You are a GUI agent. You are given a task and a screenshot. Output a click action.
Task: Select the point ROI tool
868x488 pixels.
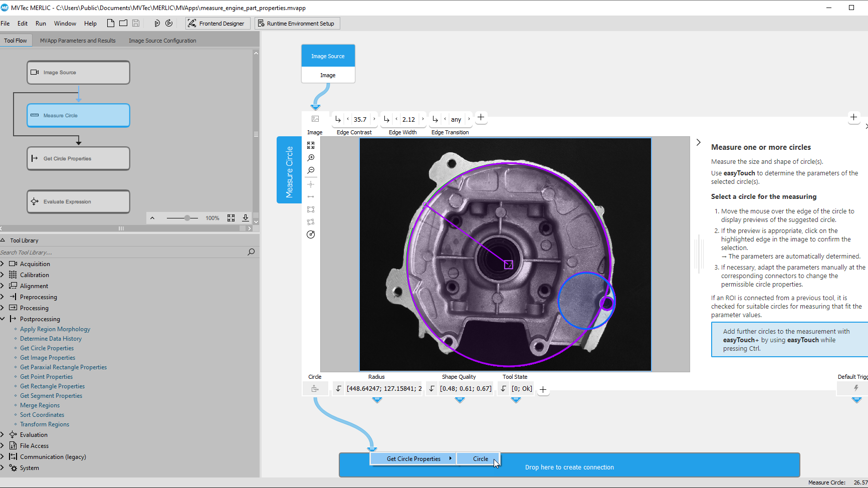click(311, 184)
